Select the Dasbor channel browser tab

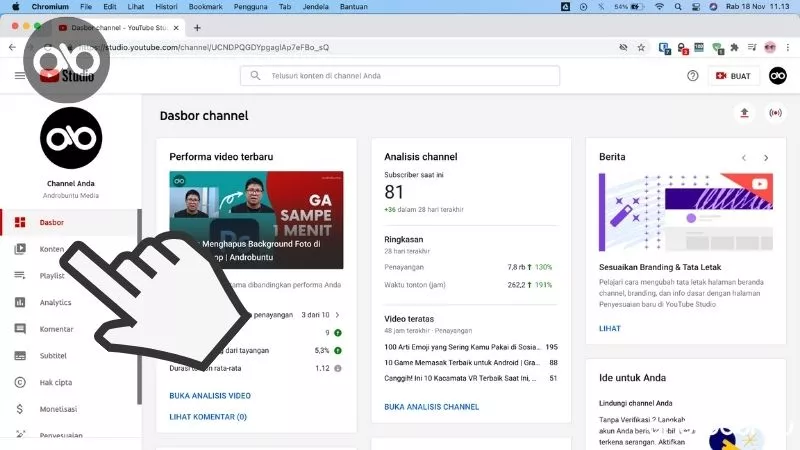pyautogui.click(x=118, y=28)
